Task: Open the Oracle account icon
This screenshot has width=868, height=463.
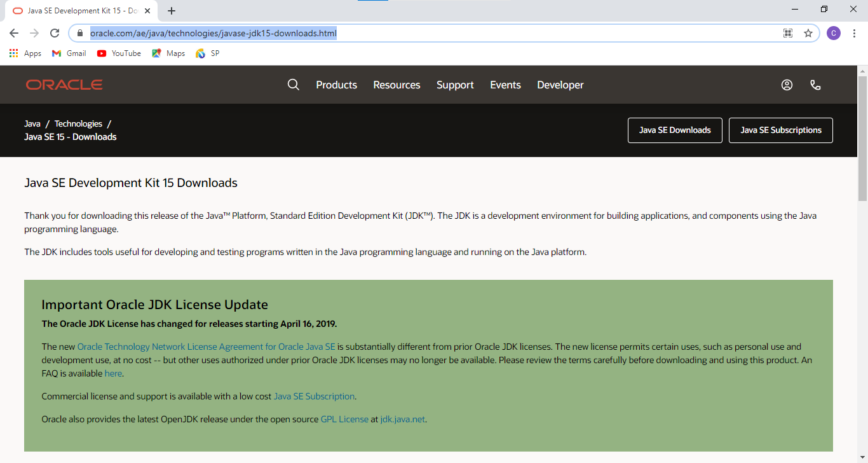Action: coord(787,85)
